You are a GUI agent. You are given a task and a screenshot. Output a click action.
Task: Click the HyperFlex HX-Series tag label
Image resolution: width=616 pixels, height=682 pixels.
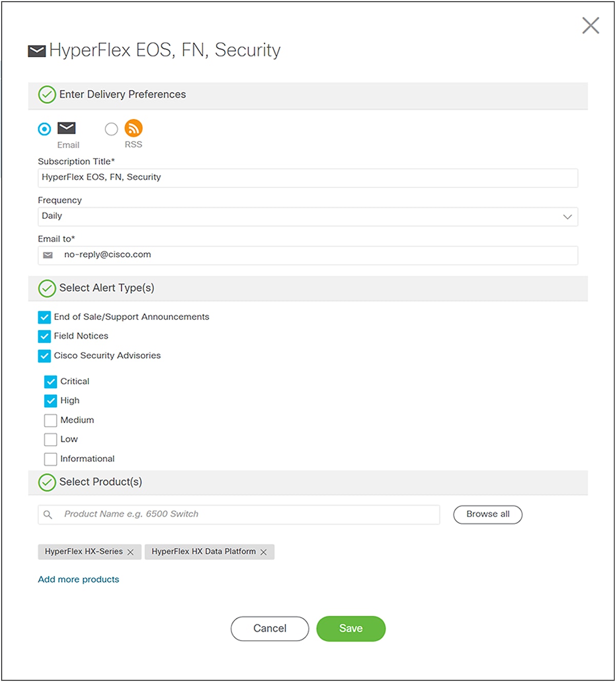point(84,552)
